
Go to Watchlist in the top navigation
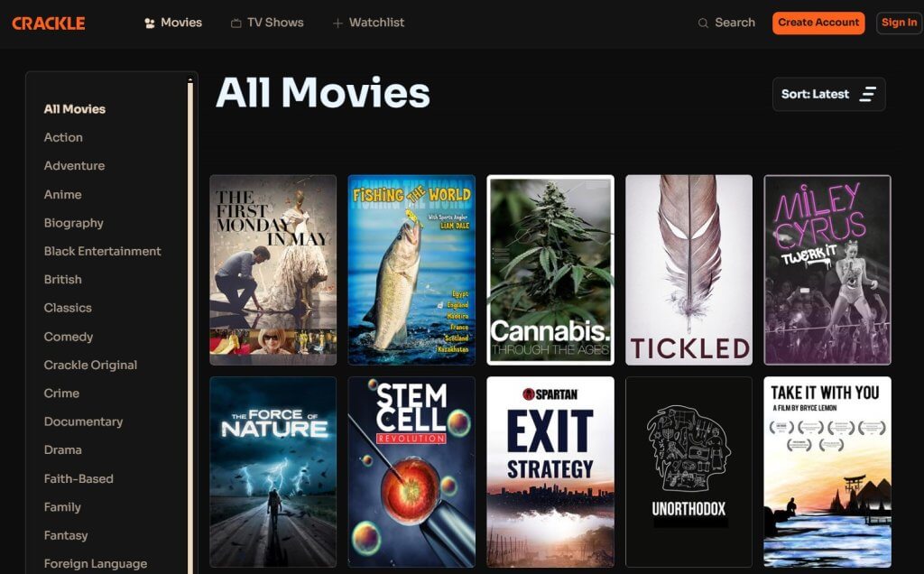(368, 23)
